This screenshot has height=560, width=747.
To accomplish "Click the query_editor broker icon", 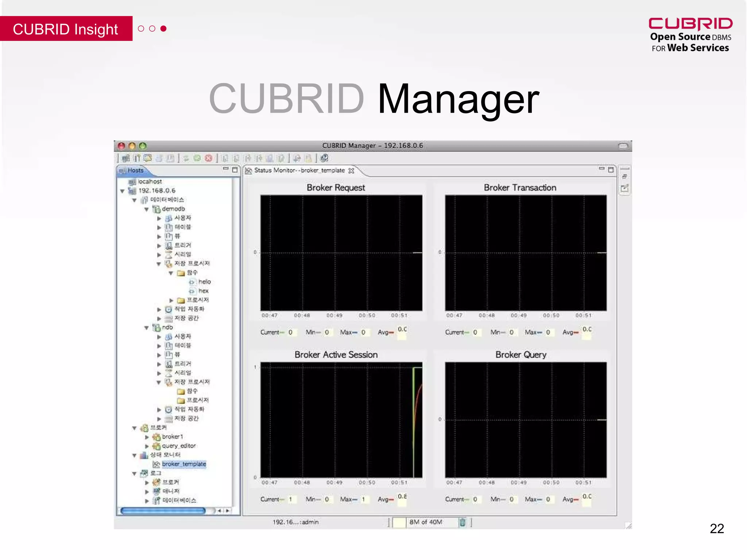I will pos(156,446).
